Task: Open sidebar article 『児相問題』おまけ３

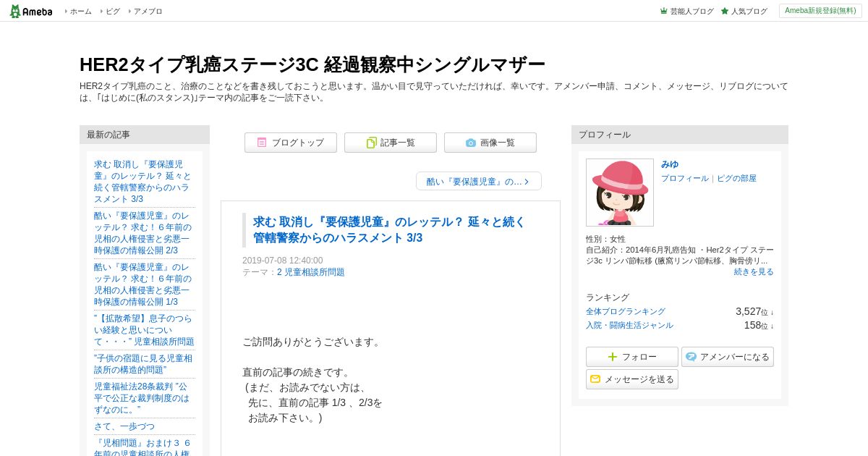Action: 142,447
